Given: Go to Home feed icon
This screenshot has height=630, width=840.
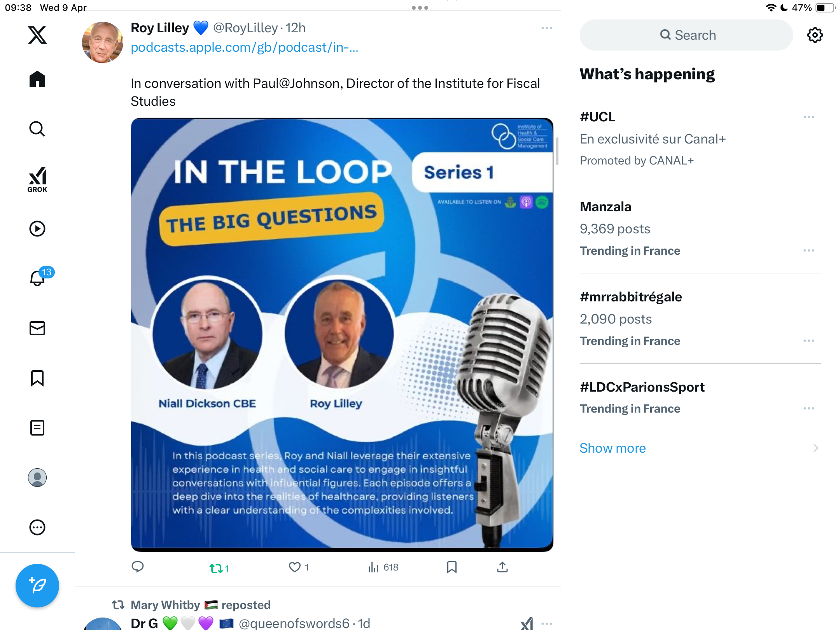Looking at the screenshot, I should click(37, 79).
